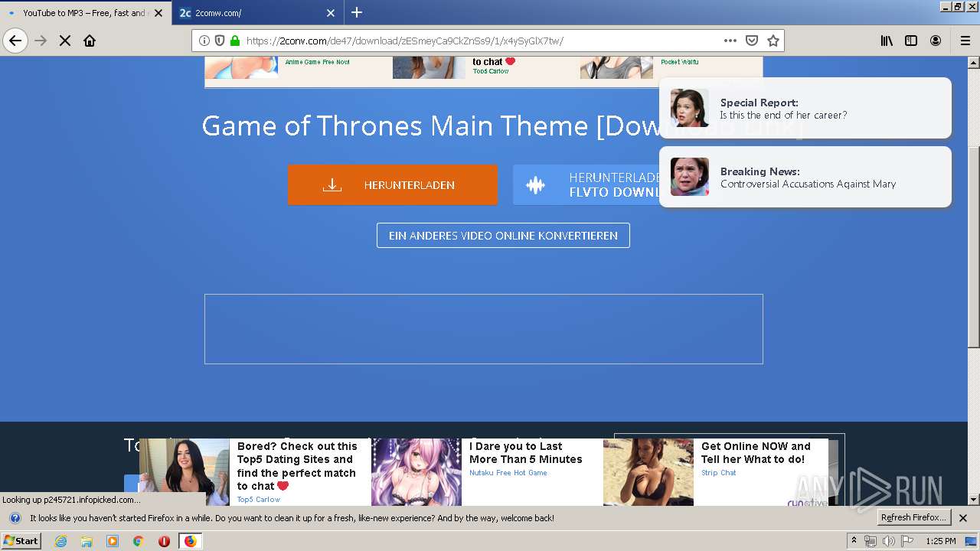Open page actions three-dot menu
Image resolution: width=980 pixels, height=551 pixels.
pos(730,41)
